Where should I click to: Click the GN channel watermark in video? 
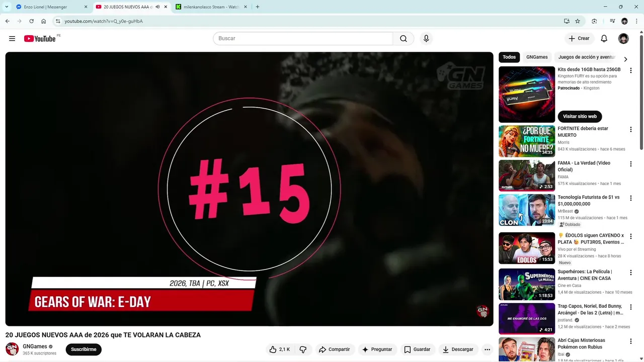click(x=482, y=311)
